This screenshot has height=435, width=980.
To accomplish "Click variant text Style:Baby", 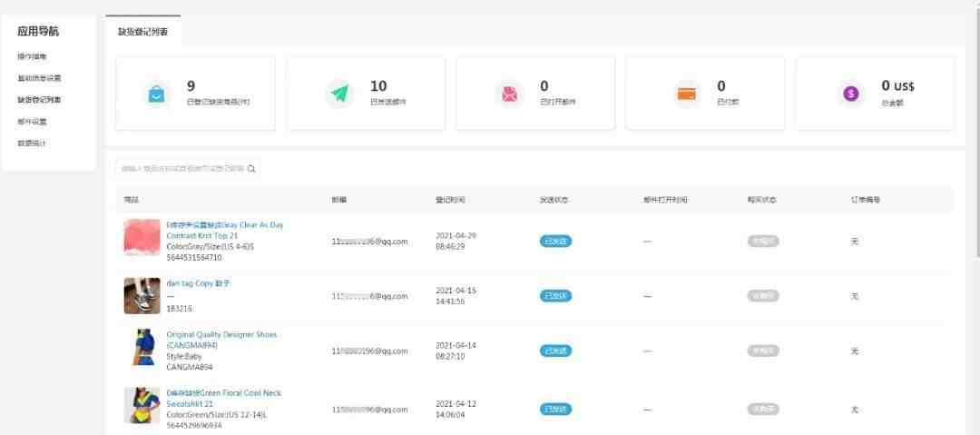I will coord(183,356).
